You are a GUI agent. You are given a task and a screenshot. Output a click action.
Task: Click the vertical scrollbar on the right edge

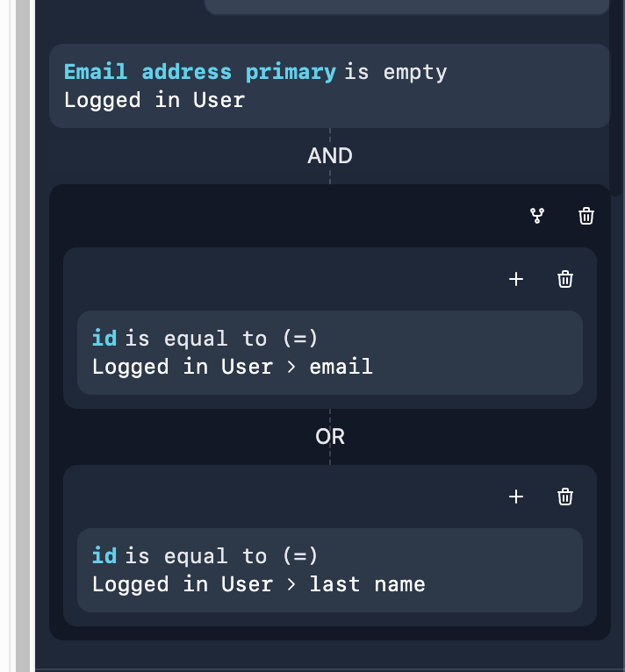click(617, 97)
